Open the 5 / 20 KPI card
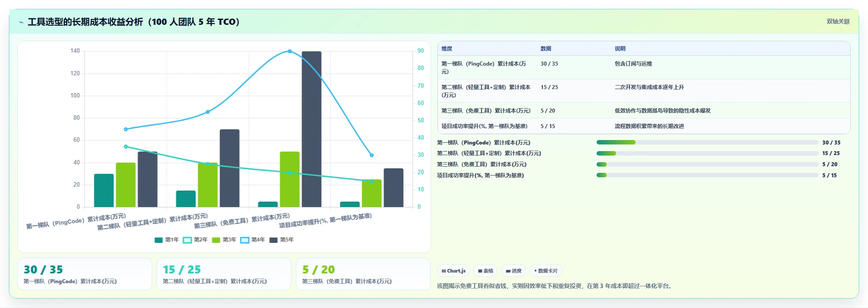This screenshot has height=308, width=868. point(363,274)
